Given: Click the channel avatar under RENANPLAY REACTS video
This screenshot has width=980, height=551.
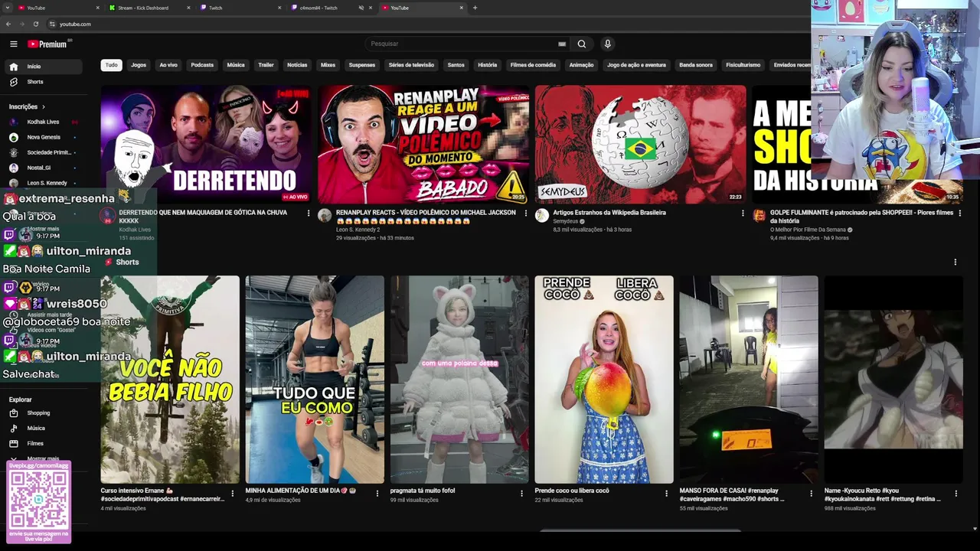Looking at the screenshot, I should [325, 216].
